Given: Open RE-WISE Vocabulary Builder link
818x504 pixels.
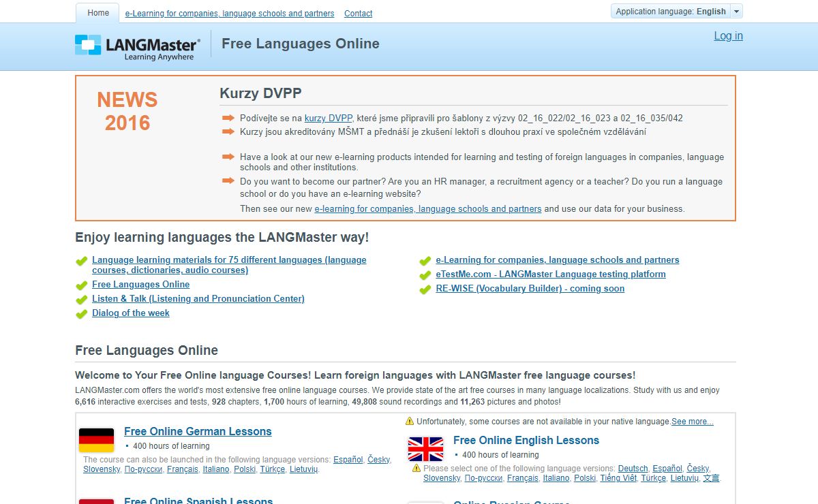Looking at the screenshot, I should click(530, 289).
